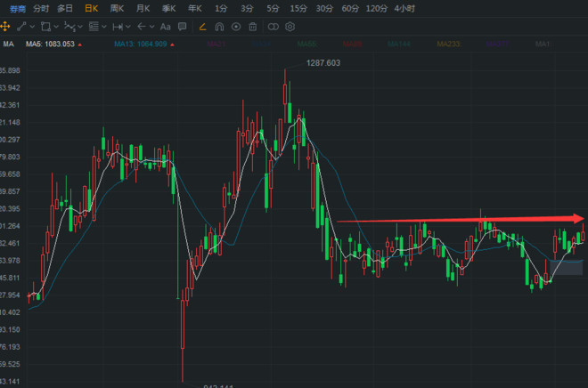Switch to the 多日 multi-day view
The width and height of the screenshot is (588, 388).
[x=65, y=9]
